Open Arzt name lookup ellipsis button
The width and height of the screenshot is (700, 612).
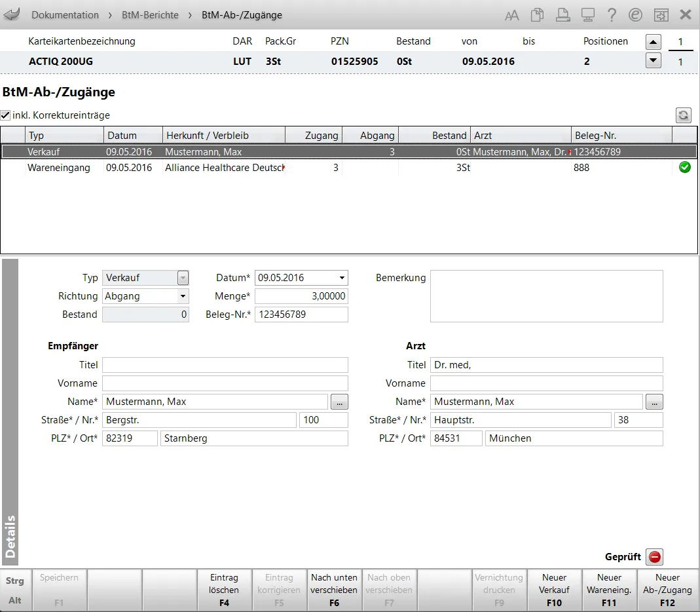[654, 402]
